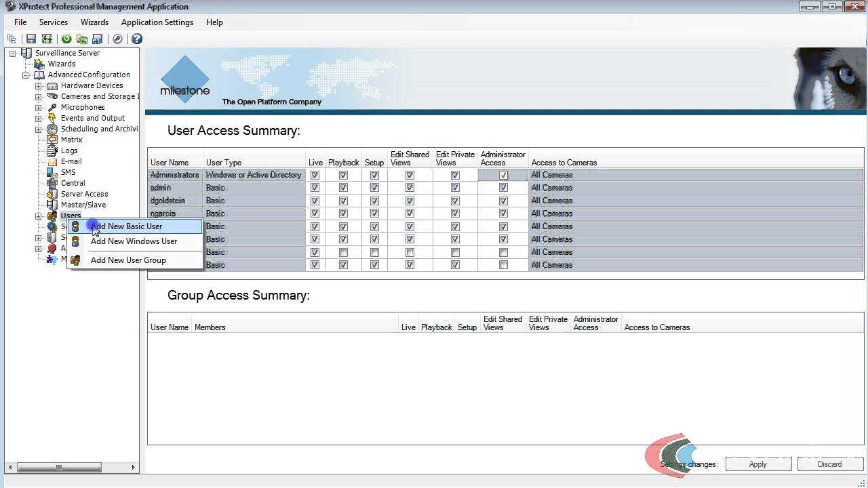Click the Save configuration floppy toolbar icon

[x=31, y=39]
